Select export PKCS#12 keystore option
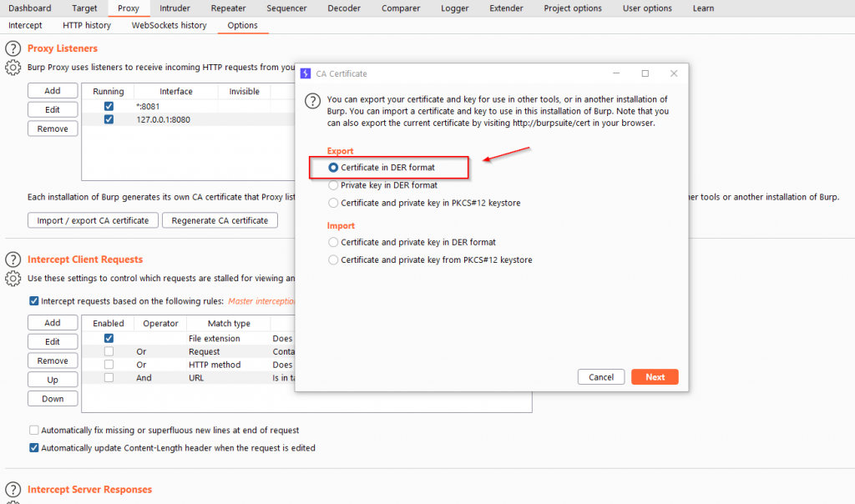855x504 pixels. point(332,203)
